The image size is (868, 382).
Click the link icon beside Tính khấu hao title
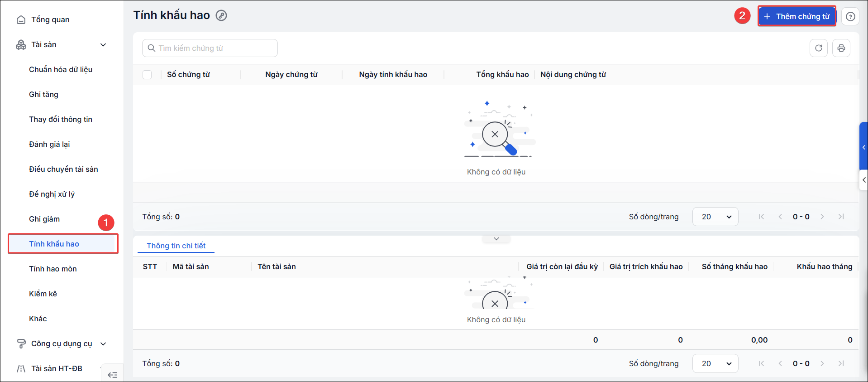tap(221, 15)
